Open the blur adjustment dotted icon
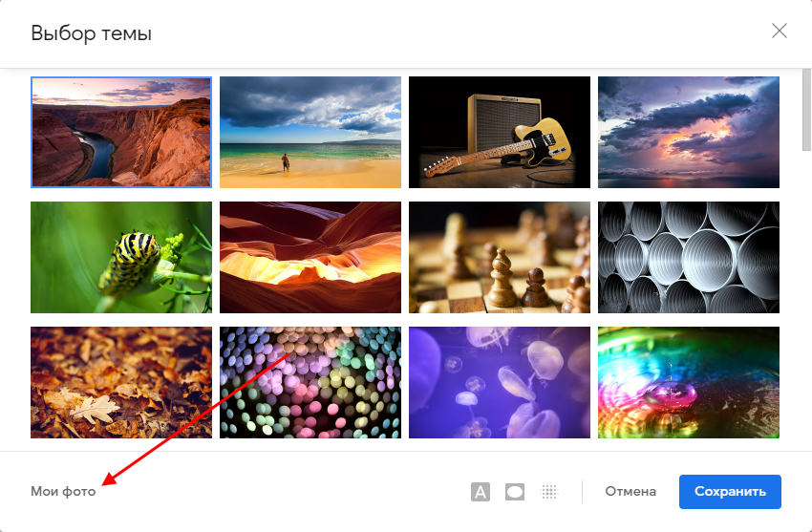Screen dimensions: 812x532 (549, 492)
